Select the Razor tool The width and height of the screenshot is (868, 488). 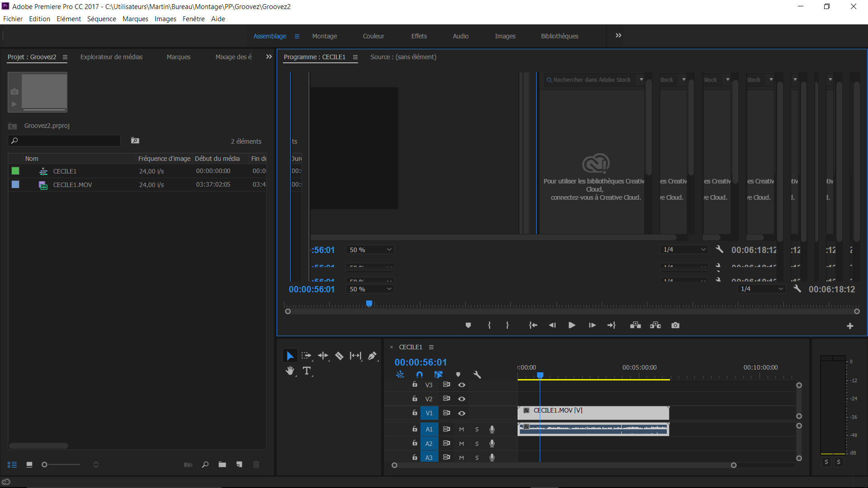click(x=339, y=356)
